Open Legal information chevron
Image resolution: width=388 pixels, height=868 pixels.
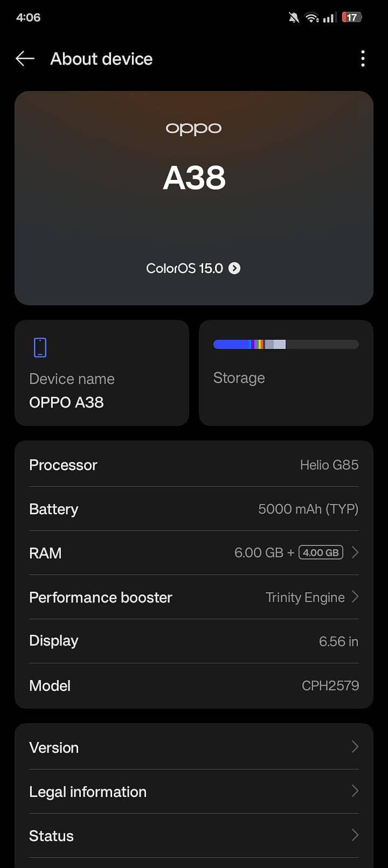point(355,791)
